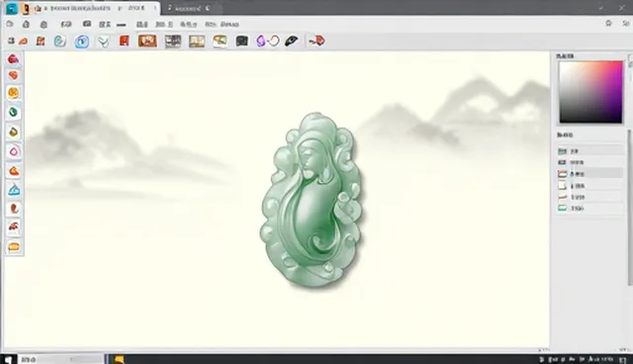Image resolution: width=633 pixels, height=364 pixels.
Task: Click the black leaf-shaped pen icon in toolbar
Action: [291, 41]
